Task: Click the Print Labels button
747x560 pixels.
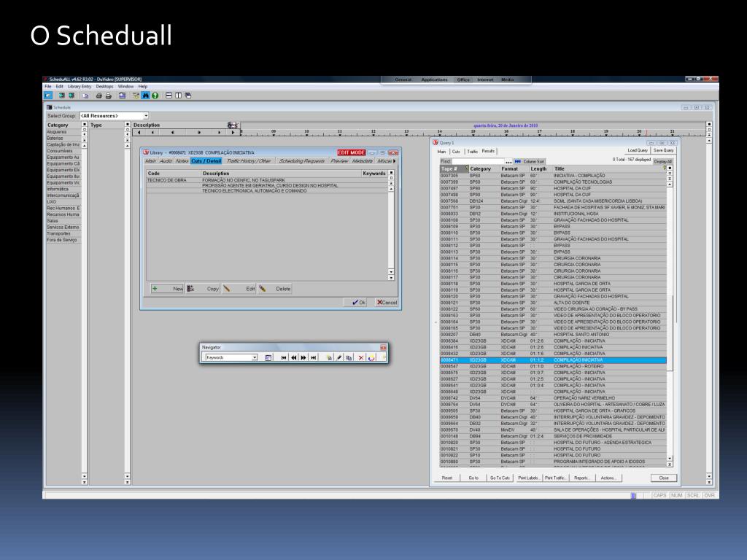Action: click(528, 478)
